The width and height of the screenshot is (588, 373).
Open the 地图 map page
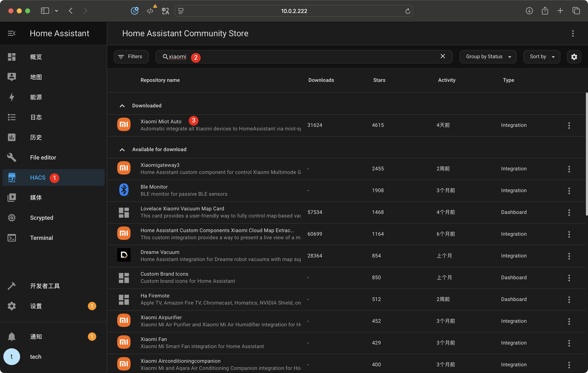pos(53,77)
